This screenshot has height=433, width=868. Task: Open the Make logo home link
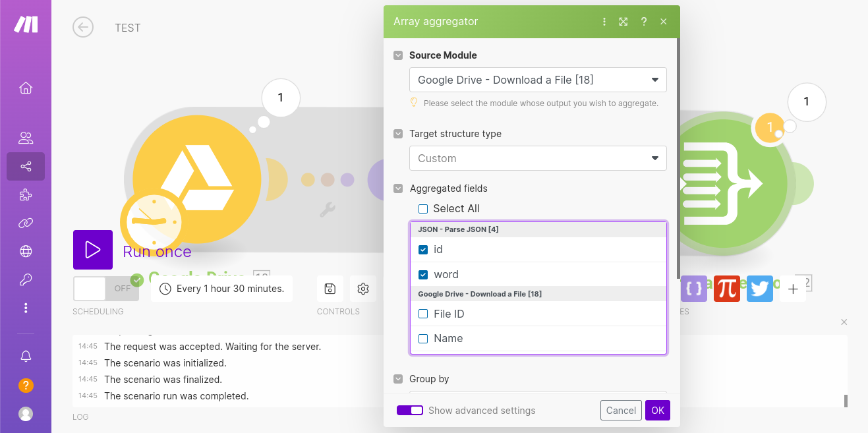click(26, 24)
